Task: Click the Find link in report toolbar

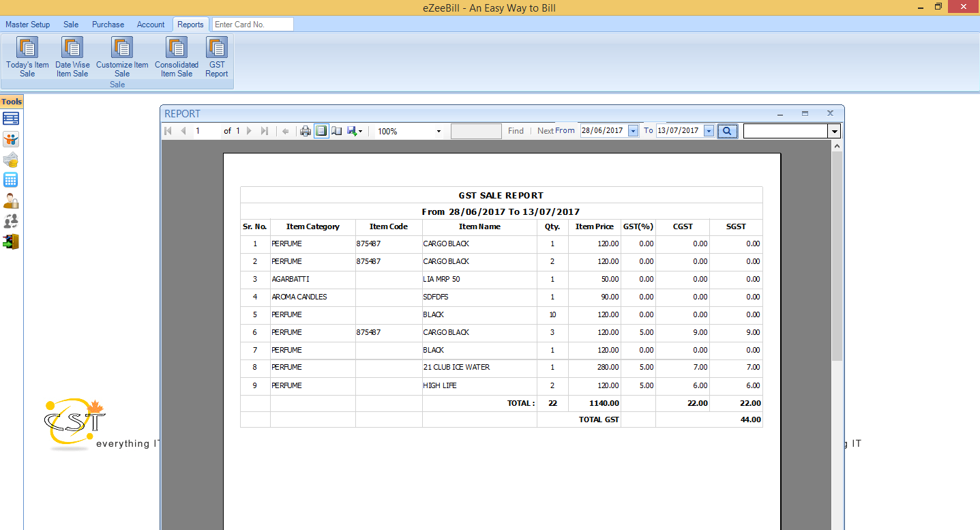Action: [516, 131]
